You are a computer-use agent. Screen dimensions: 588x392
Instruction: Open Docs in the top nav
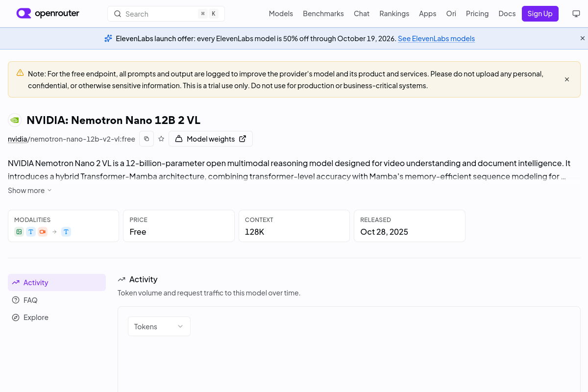pos(507,14)
